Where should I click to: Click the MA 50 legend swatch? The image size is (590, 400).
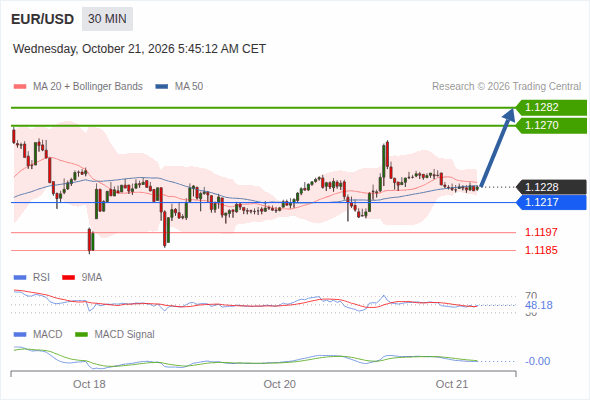162,87
